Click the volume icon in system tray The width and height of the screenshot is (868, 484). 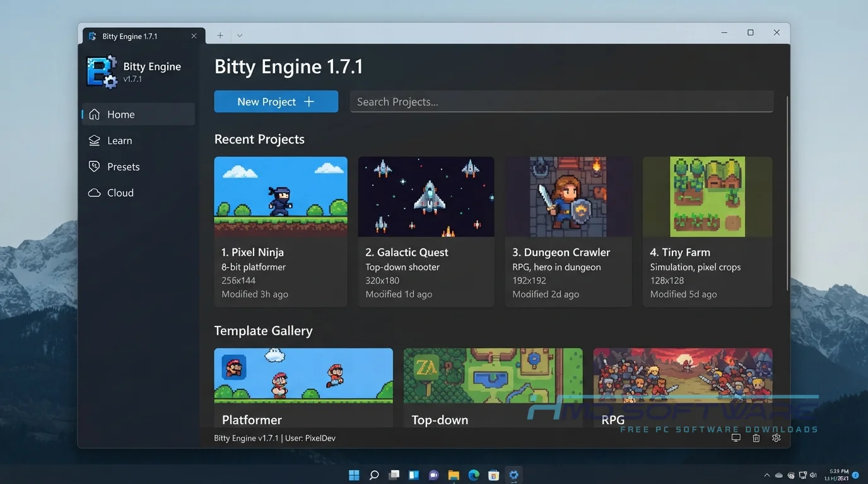coord(813,475)
